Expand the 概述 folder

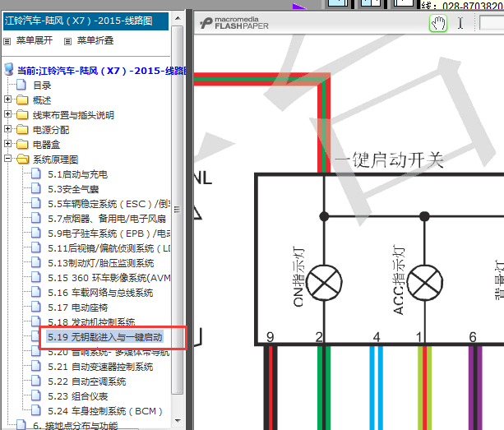pos(7,99)
